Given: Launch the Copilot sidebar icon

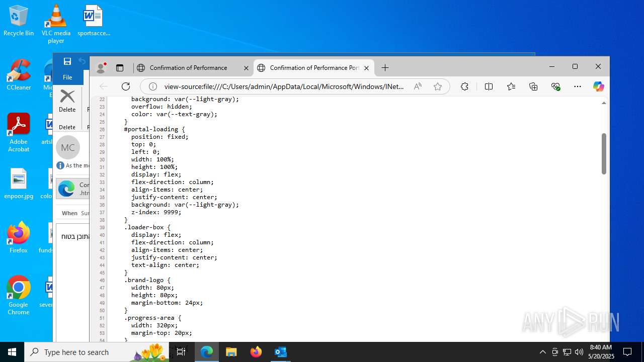Looking at the screenshot, I should [598, 86].
